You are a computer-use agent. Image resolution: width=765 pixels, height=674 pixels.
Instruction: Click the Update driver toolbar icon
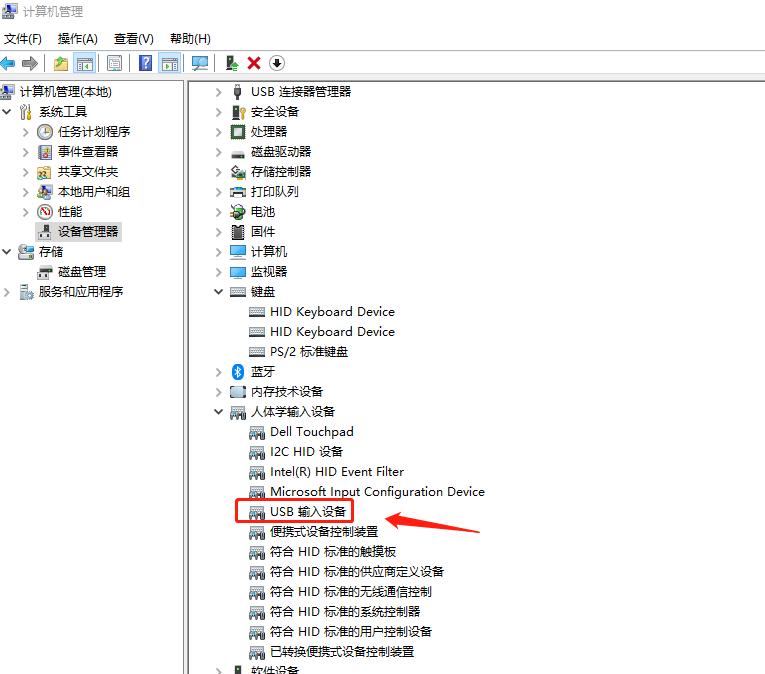[232, 63]
